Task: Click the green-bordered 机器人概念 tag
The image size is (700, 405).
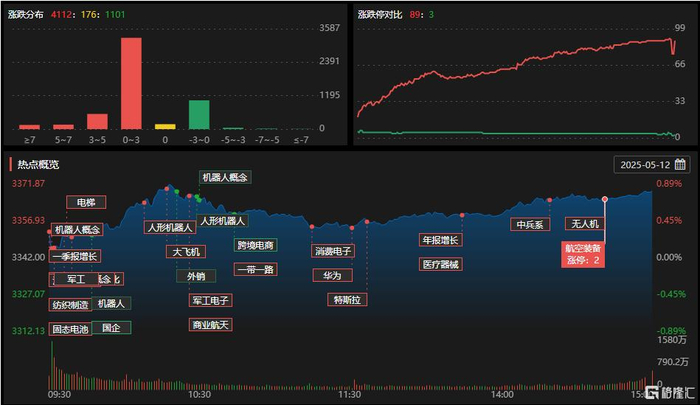Action: (x=225, y=177)
